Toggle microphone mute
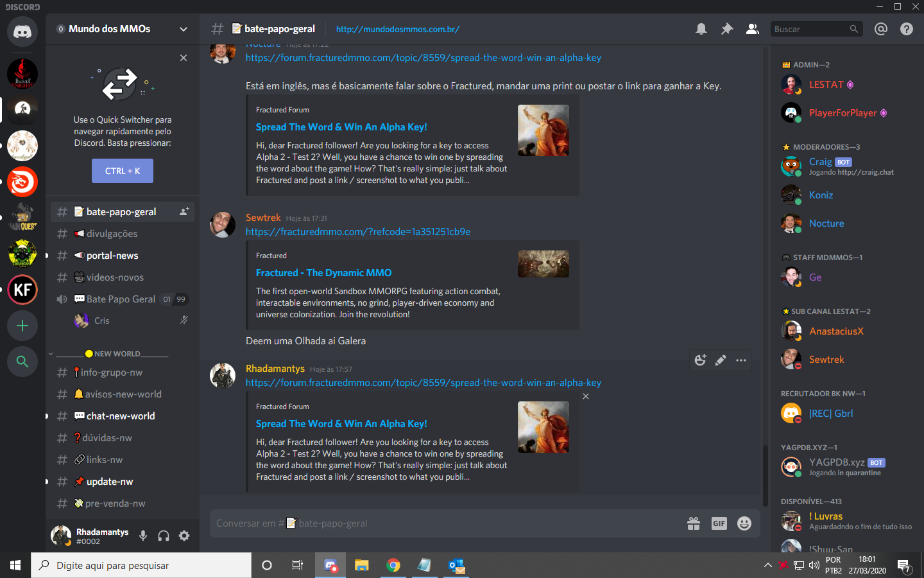Viewport: 924px width, 578px height. tap(143, 536)
